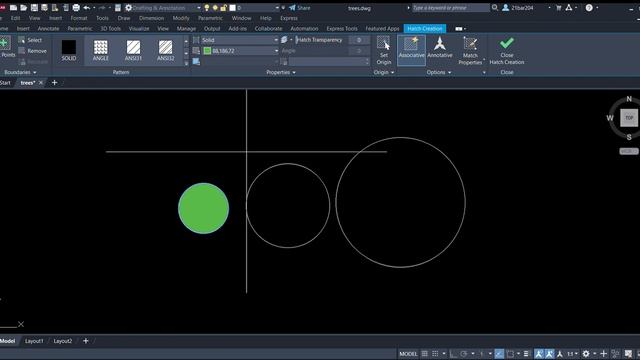
Task: Toggle the layer freeze sun icon
Action: pos(215,8)
